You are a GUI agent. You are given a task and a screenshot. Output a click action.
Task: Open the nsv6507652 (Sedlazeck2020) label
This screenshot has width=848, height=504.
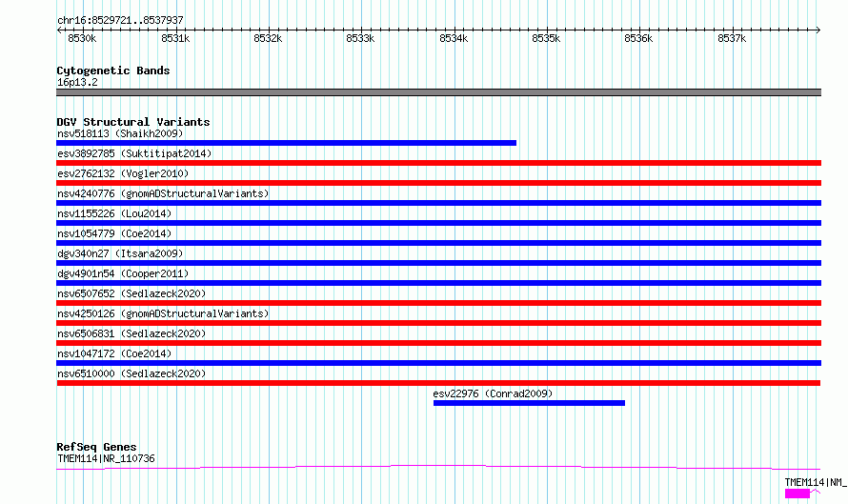(x=131, y=293)
